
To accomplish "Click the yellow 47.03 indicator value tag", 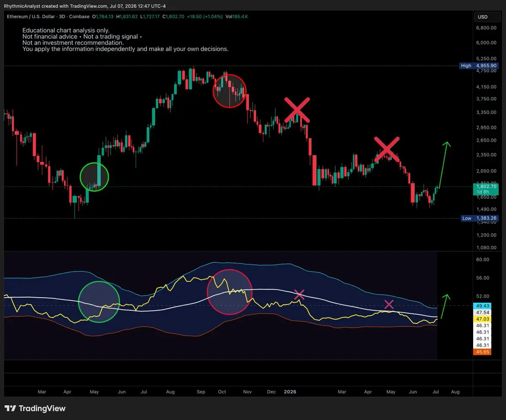I will point(482,319).
